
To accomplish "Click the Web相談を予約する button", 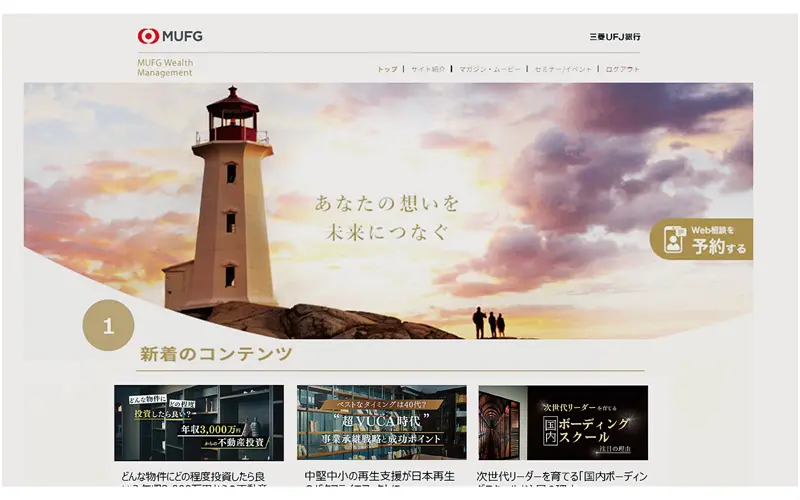I will click(x=702, y=239).
